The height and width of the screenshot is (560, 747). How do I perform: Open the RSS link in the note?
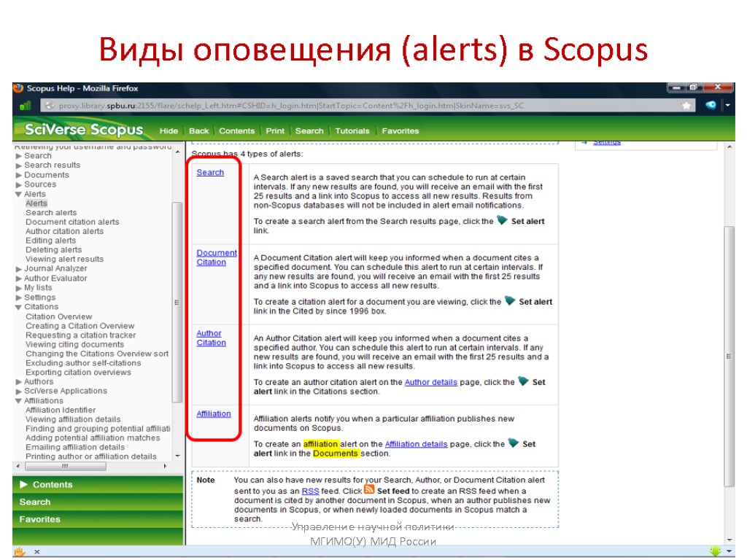click(x=310, y=491)
